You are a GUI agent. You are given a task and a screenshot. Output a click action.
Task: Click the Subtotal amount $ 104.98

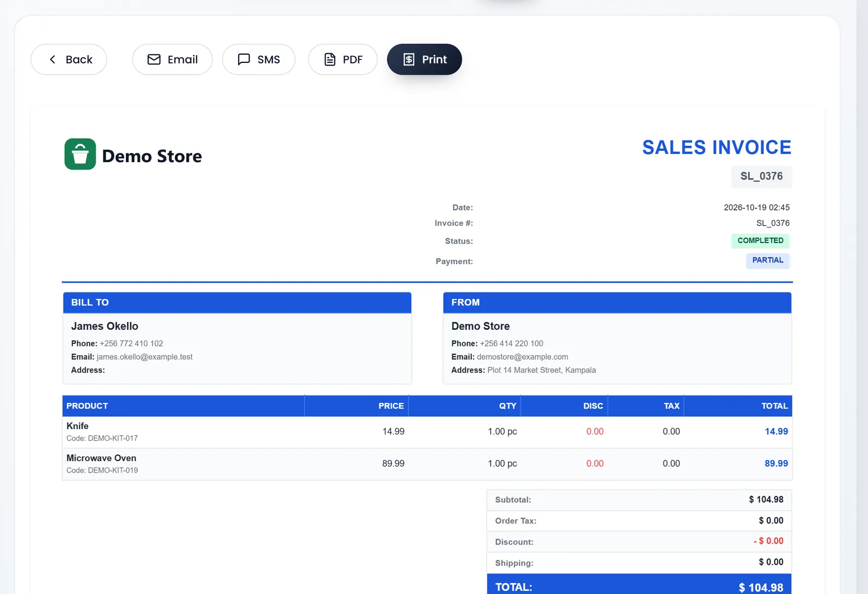point(766,500)
